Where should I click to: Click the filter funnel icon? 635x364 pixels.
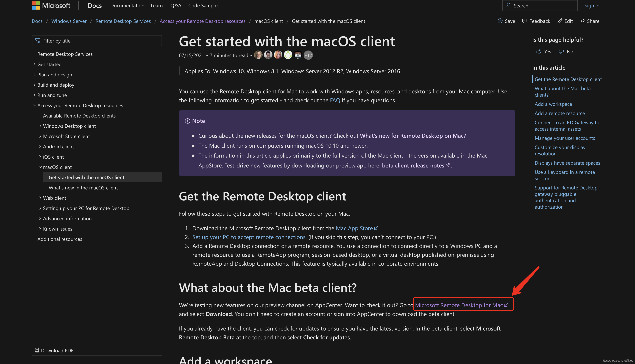(x=38, y=41)
